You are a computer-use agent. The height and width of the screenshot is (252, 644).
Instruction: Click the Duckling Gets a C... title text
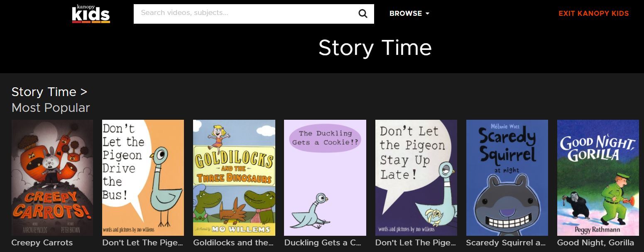(323, 243)
